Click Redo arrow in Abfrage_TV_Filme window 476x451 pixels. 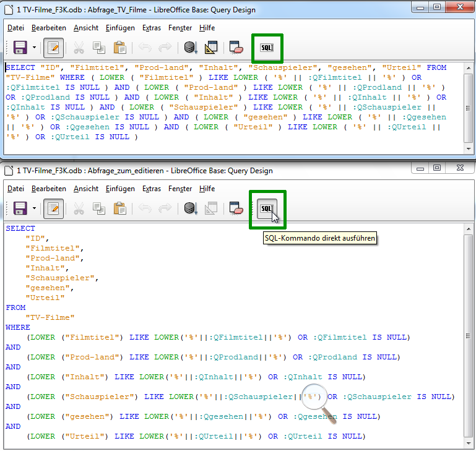point(165,48)
